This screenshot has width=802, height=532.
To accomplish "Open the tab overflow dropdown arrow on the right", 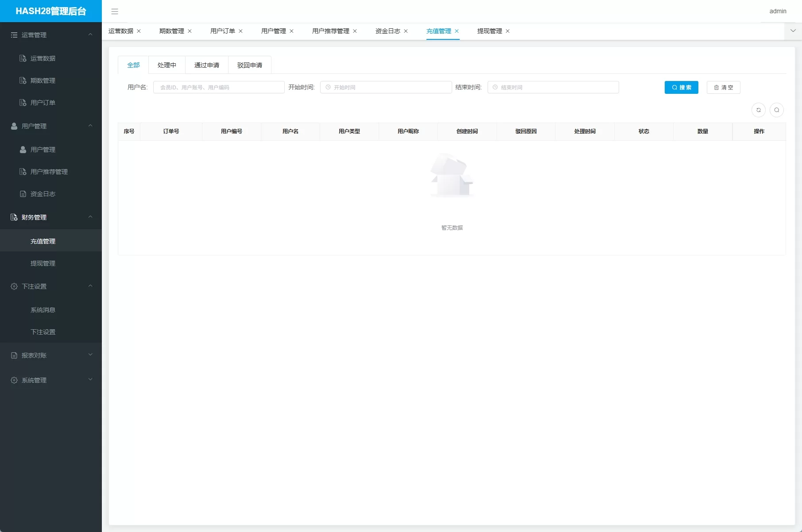I will 792,31.
